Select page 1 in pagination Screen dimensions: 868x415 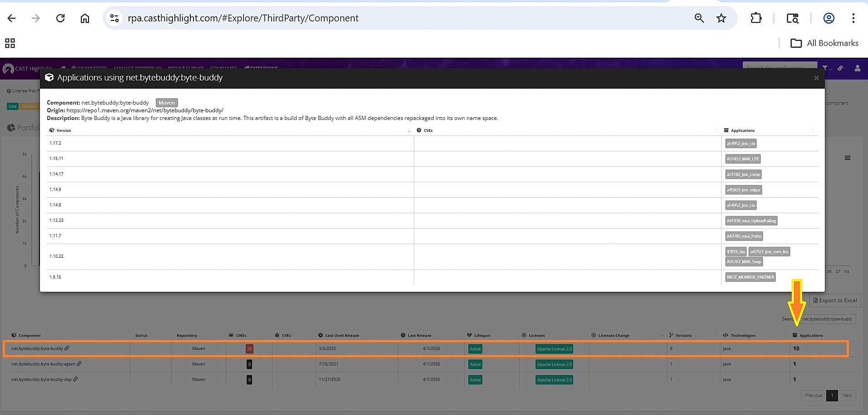click(x=832, y=395)
